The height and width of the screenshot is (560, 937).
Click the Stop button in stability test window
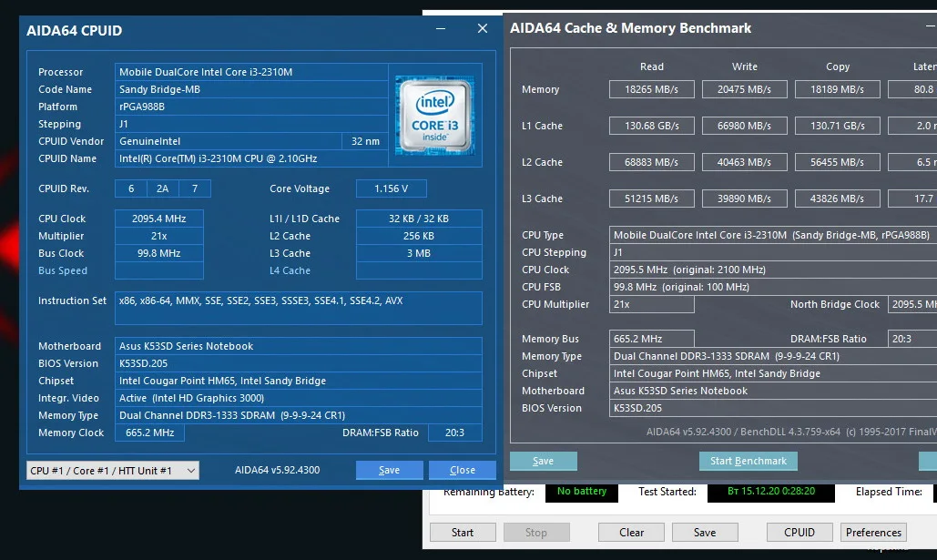536,532
